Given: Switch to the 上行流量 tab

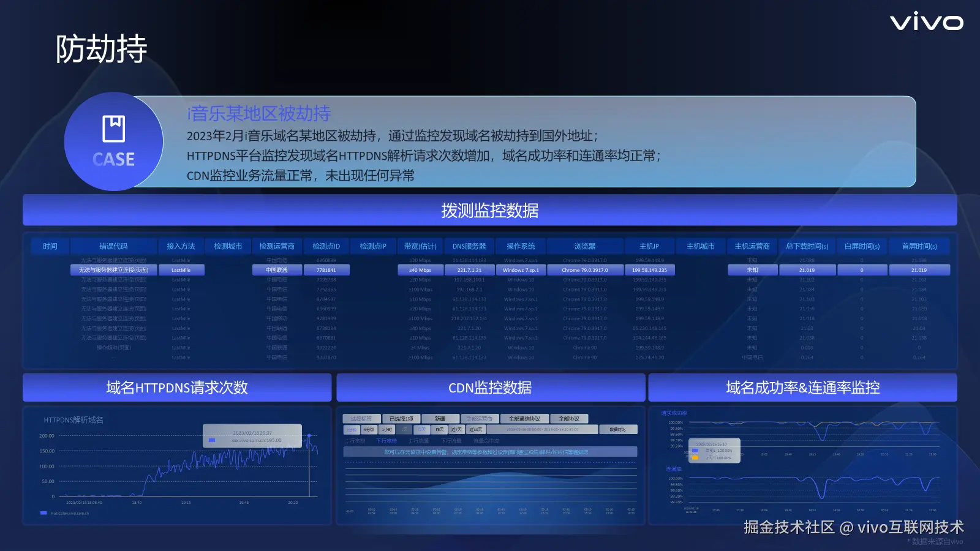Looking at the screenshot, I should (x=419, y=441).
